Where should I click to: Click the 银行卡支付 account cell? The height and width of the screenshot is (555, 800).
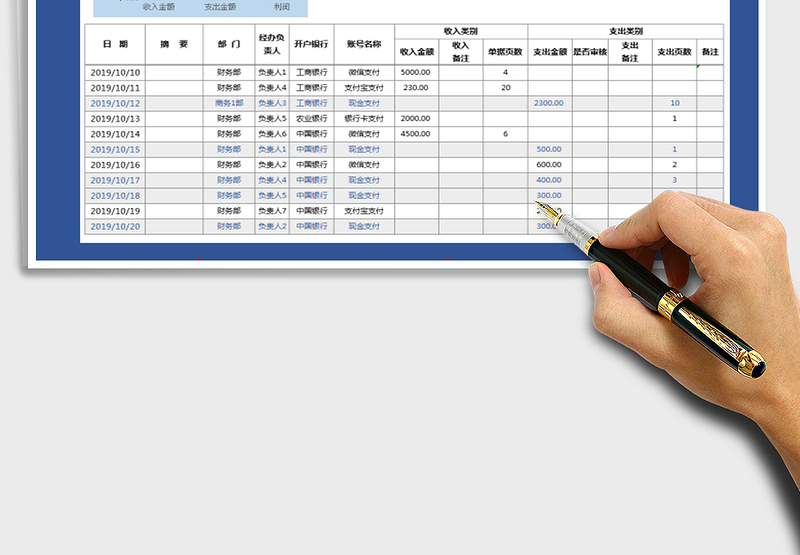click(364, 119)
